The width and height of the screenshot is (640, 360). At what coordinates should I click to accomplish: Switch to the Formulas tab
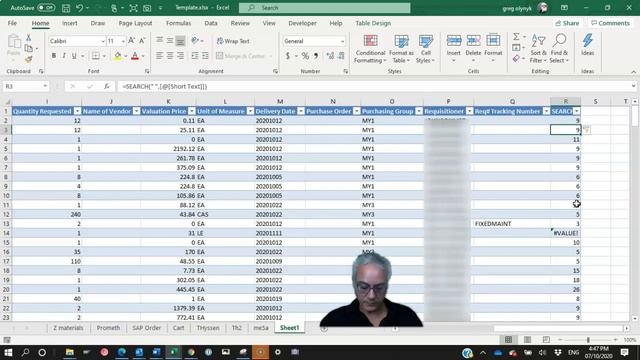(178, 23)
